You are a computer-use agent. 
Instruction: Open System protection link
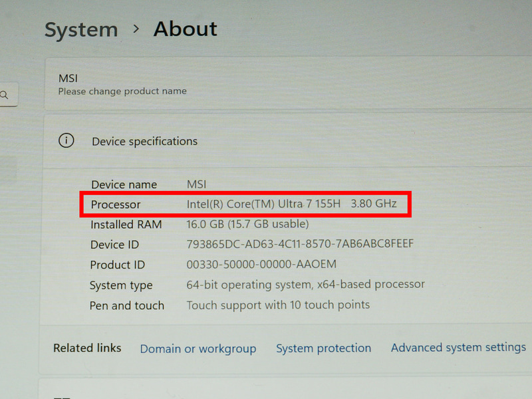(324, 348)
